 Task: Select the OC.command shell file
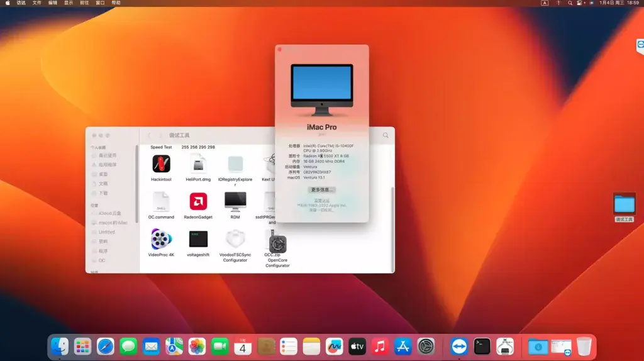161,202
